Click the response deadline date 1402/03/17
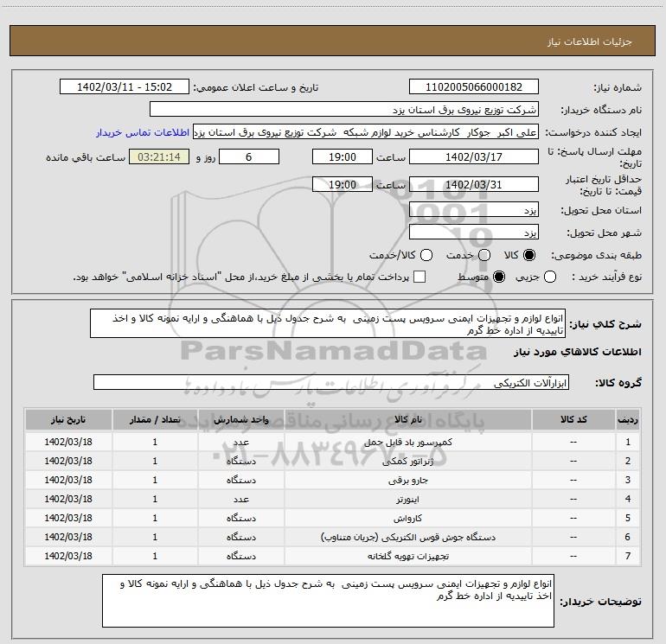Image resolution: width=666 pixels, height=644 pixels. click(x=474, y=157)
